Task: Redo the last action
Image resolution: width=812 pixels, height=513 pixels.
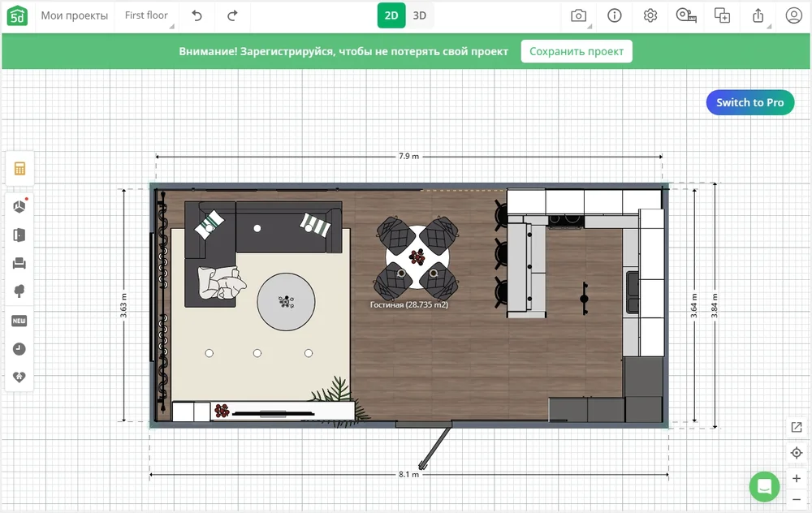Action: (232, 15)
